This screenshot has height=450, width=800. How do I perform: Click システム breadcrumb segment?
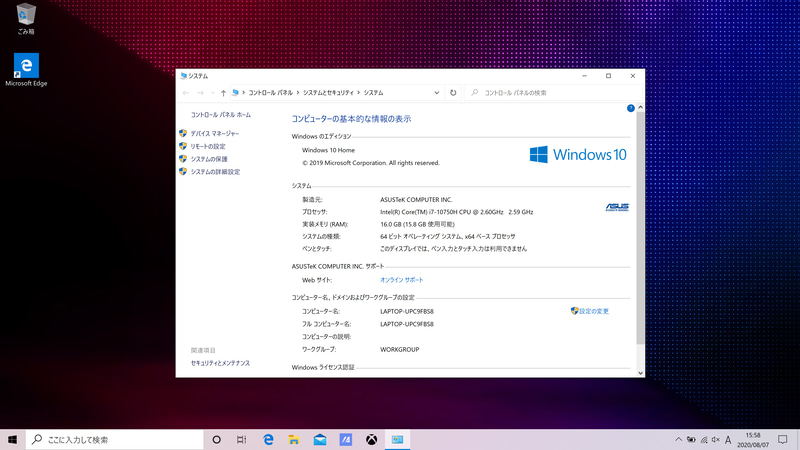[373, 93]
